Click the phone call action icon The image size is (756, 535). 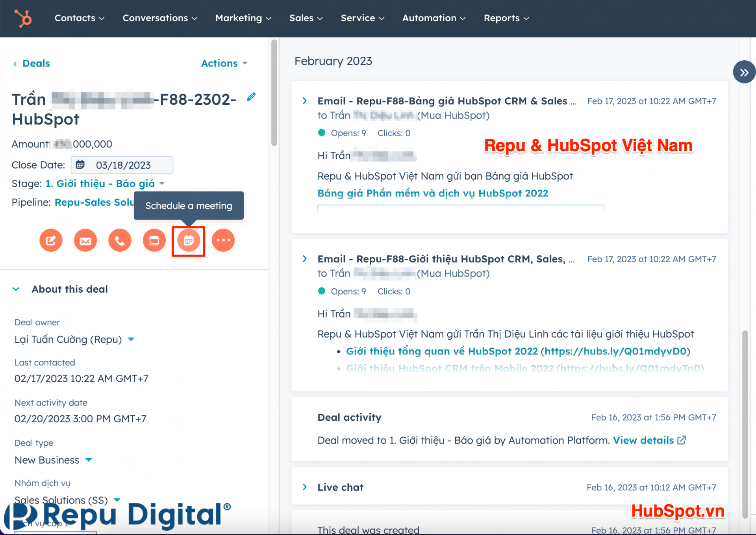click(x=120, y=240)
